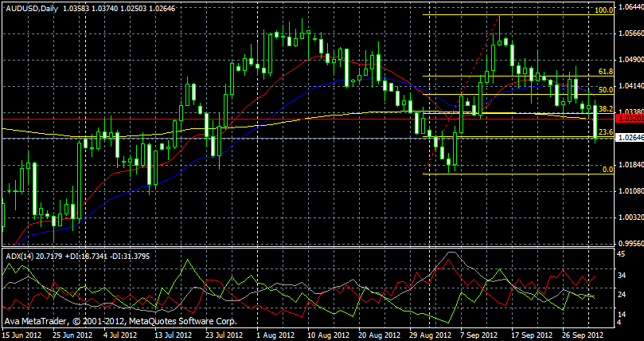
Task: Click the 15 Jun 2012 date label
Action: tap(21, 335)
